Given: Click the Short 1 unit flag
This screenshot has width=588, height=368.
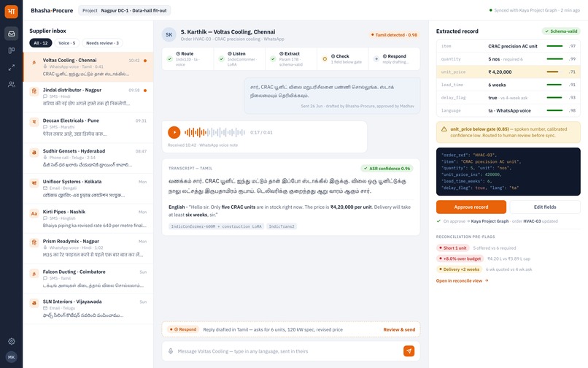Looking at the screenshot, I should click(452, 248).
